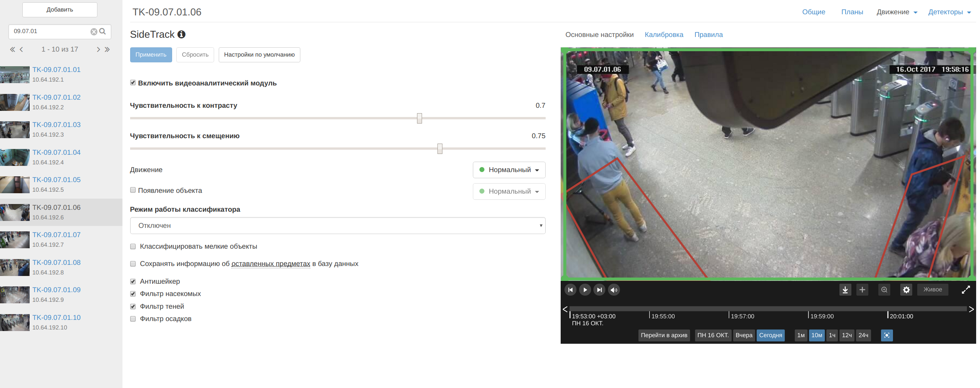Switch to 'Правила' tab
This screenshot has height=388, width=980.
(709, 35)
